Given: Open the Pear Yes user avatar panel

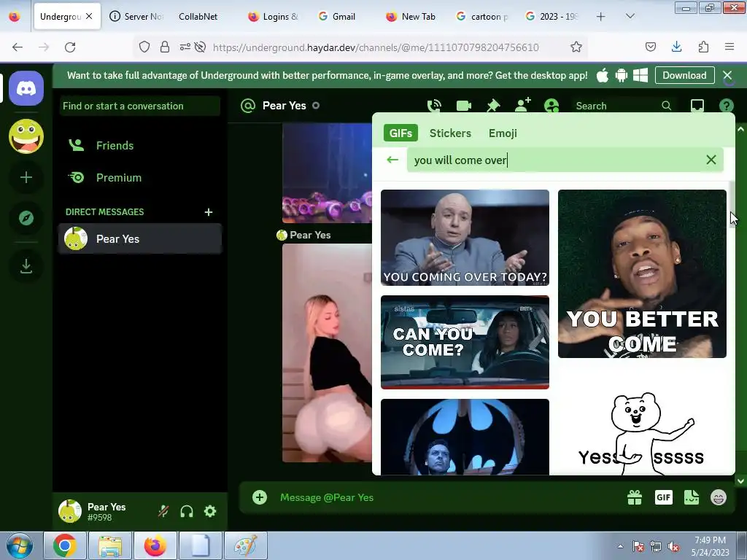Looking at the screenshot, I should click(70, 511).
